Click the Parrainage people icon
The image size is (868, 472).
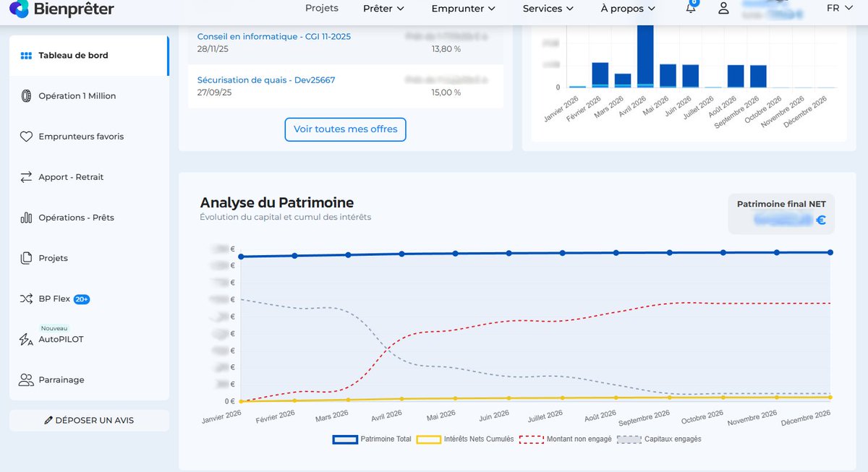pyautogui.click(x=27, y=379)
